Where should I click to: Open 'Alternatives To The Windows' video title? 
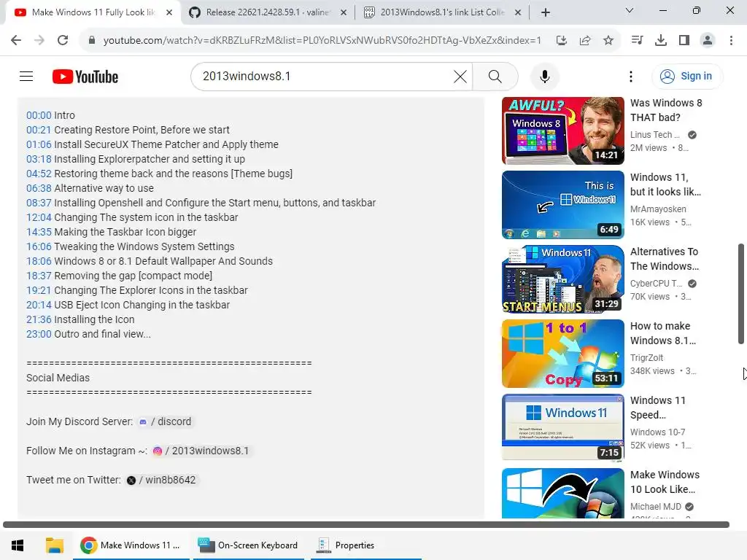(664, 259)
